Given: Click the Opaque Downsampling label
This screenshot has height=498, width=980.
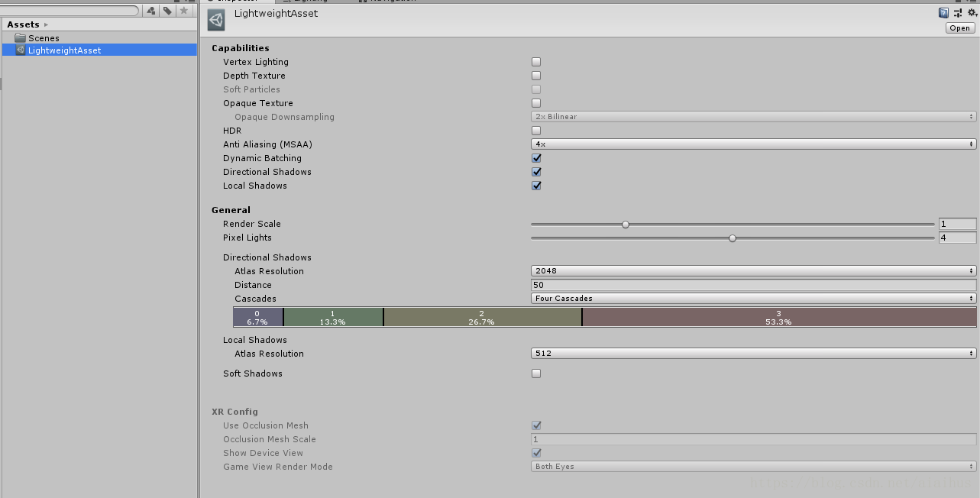Looking at the screenshot, I should (284, 117).
